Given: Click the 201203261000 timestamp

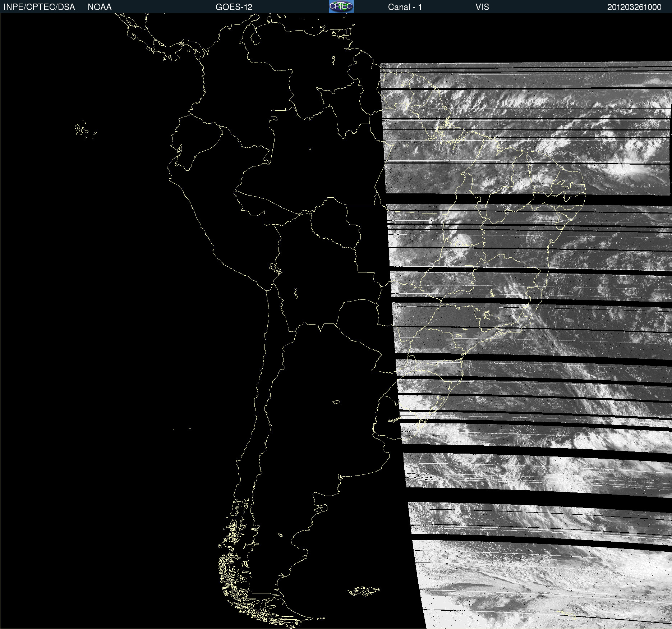Looking at the screenshot, I should [634, 7].
